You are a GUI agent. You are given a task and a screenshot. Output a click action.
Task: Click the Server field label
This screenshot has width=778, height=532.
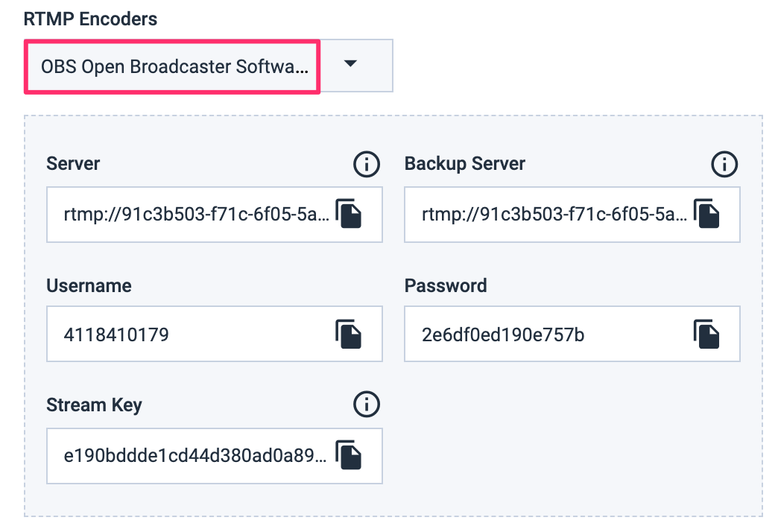pyautogui.click(x=73, y=164)
